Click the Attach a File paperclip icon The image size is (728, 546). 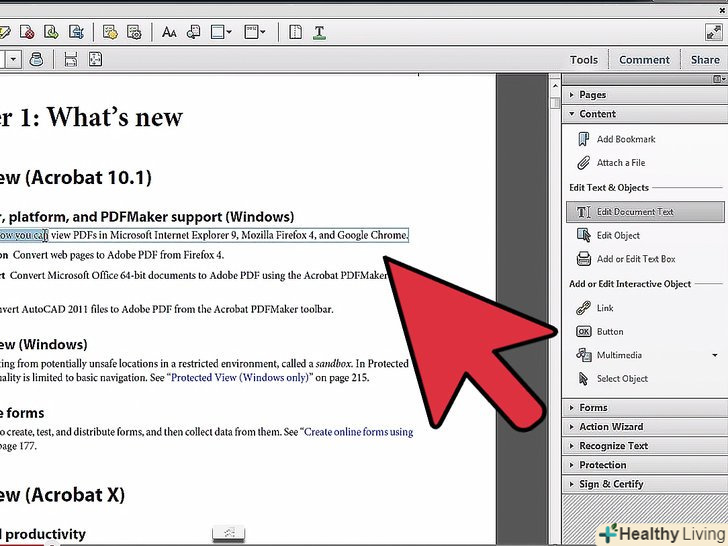(x=583, y=163)
